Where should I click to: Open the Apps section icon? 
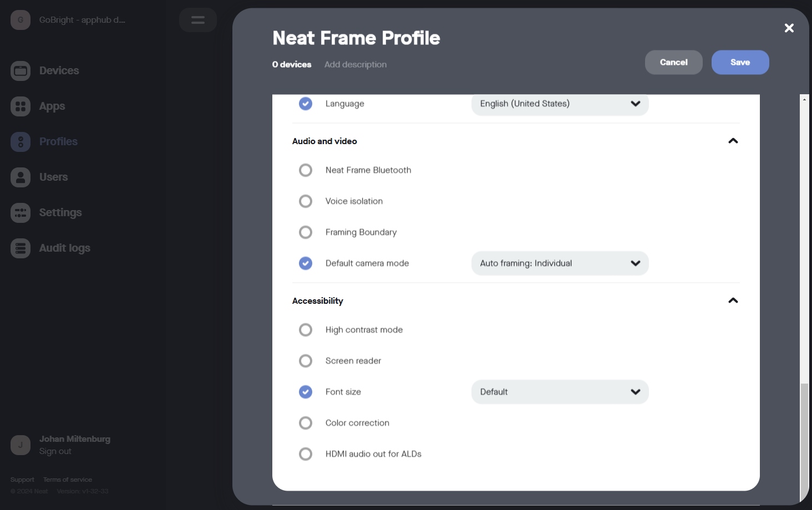(21, 106)
